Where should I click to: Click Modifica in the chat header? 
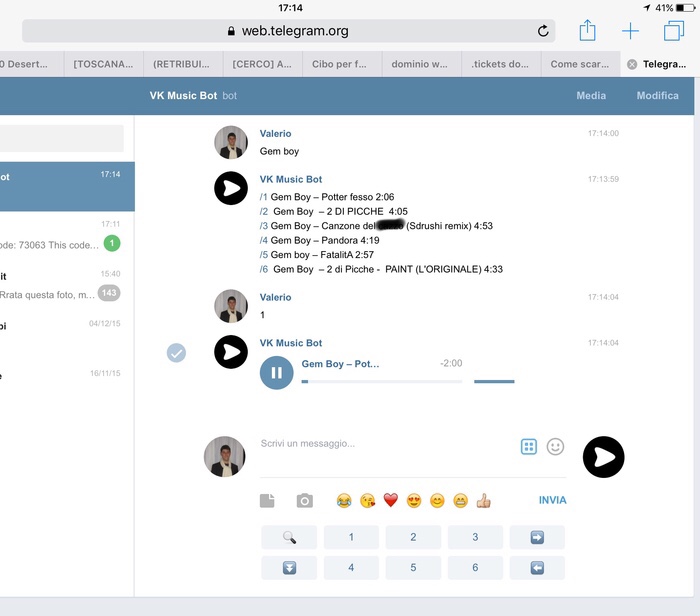658,96
